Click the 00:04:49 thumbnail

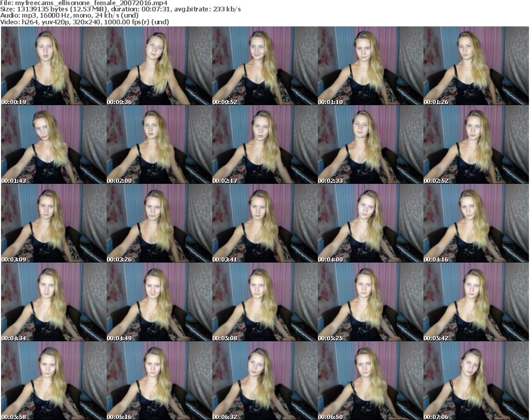point(159,302)
